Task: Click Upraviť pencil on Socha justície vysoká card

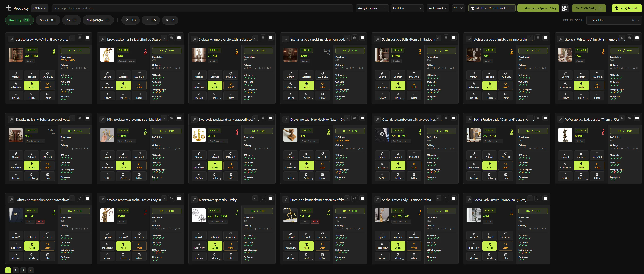Action: (291, 75)
